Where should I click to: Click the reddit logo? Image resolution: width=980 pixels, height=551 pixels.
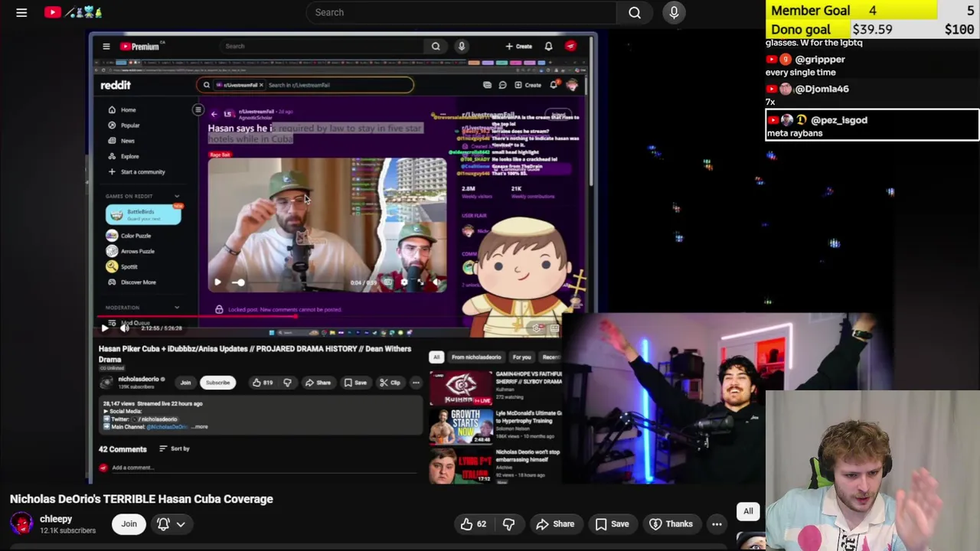[x=116, y=85]
